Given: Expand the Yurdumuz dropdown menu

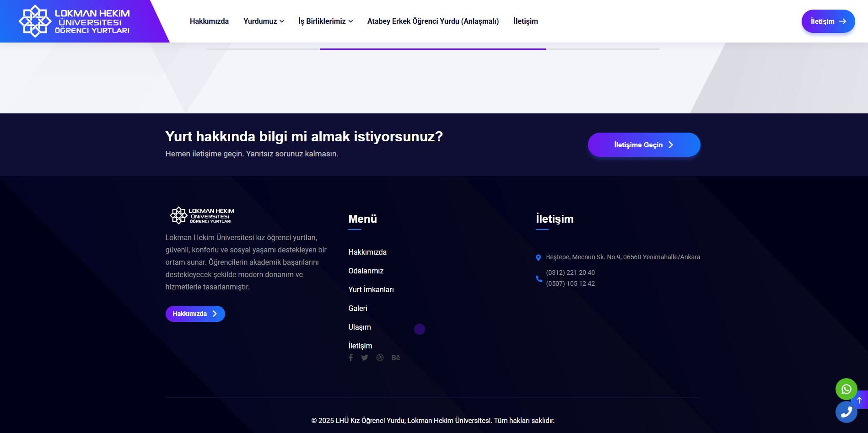Looking at the screenshot, I should coord(264,21).
